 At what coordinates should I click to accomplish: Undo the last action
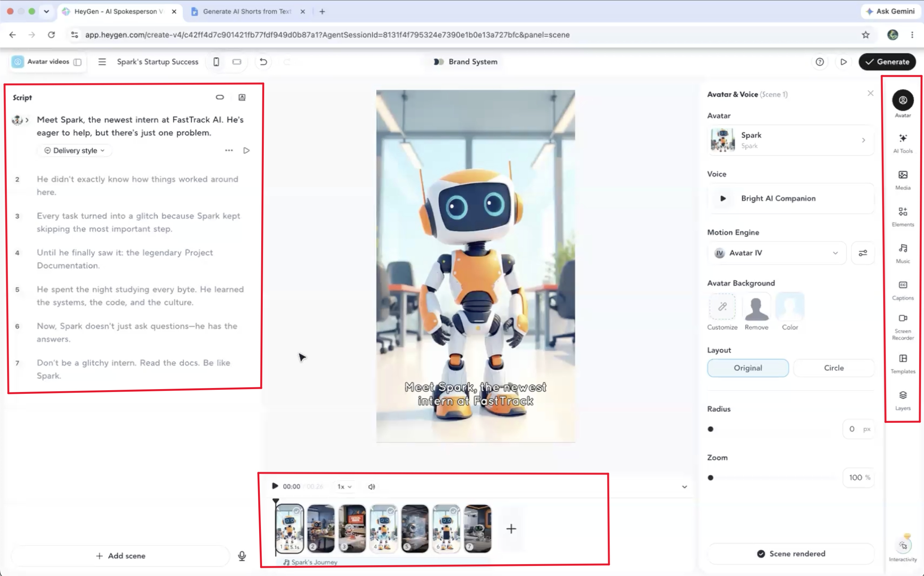click(x=263, y=62)
